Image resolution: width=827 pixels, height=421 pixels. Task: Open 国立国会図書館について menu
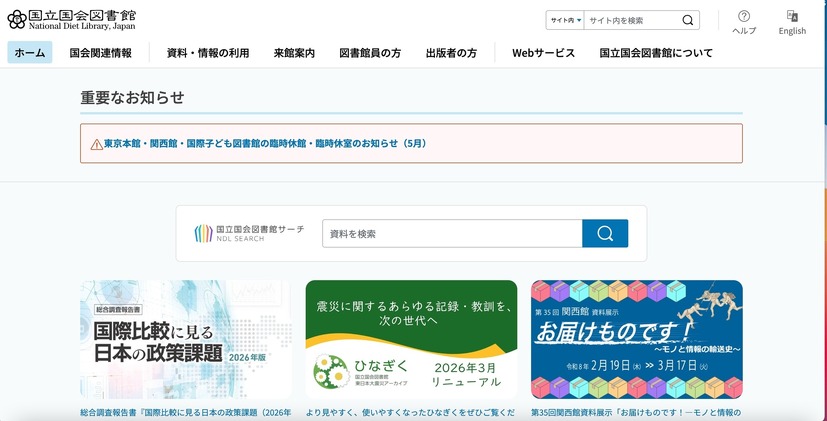[656, 53]
